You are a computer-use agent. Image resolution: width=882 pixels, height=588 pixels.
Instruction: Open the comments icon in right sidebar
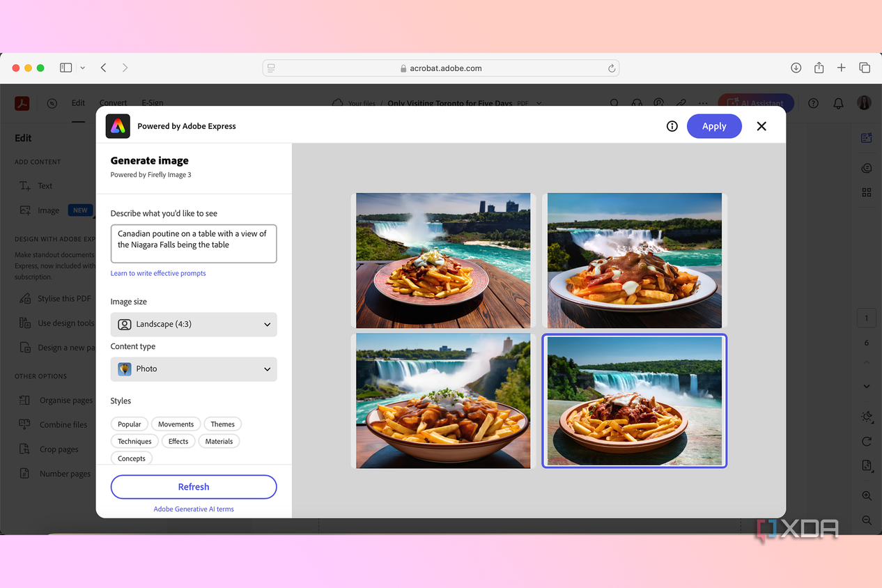pos(867,168)
